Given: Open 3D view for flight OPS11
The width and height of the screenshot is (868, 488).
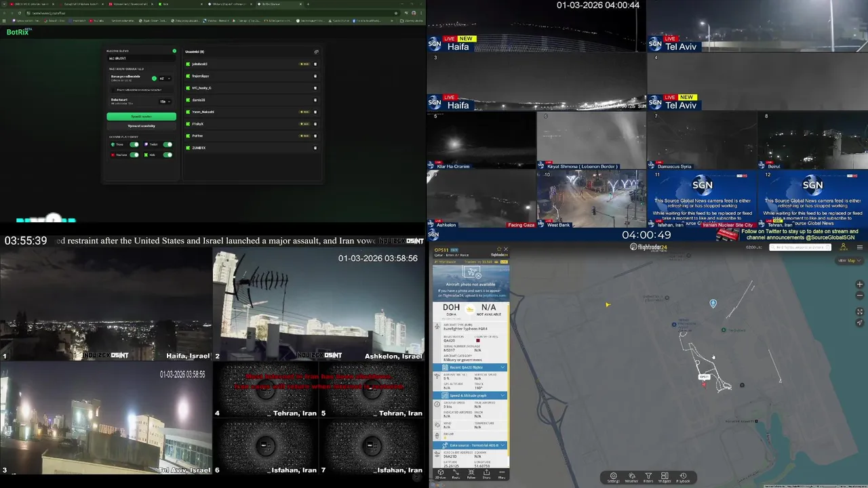Looking at the screenshot, I should (x=440, y=473).
